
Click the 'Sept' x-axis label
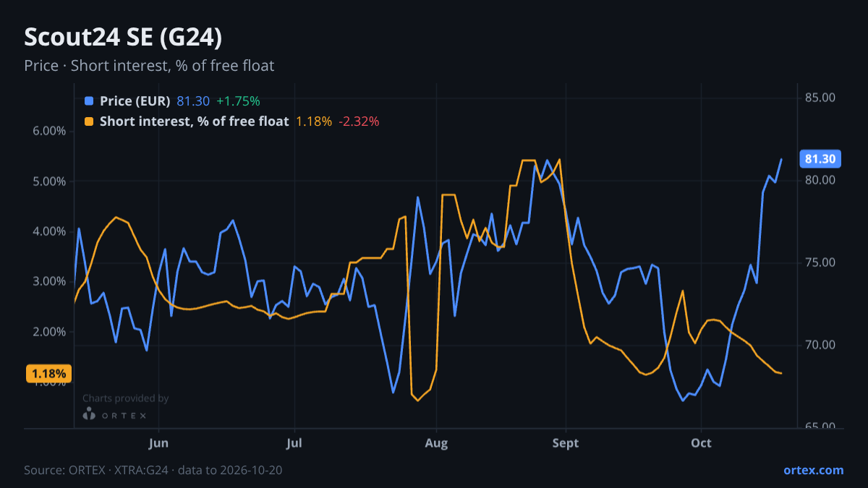pos(566,443)
